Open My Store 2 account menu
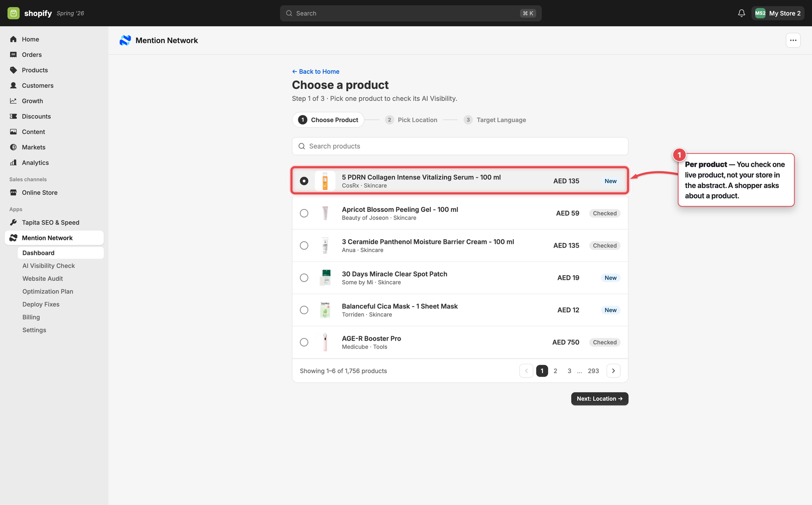The image size is (812, 505). pos(777,13)
